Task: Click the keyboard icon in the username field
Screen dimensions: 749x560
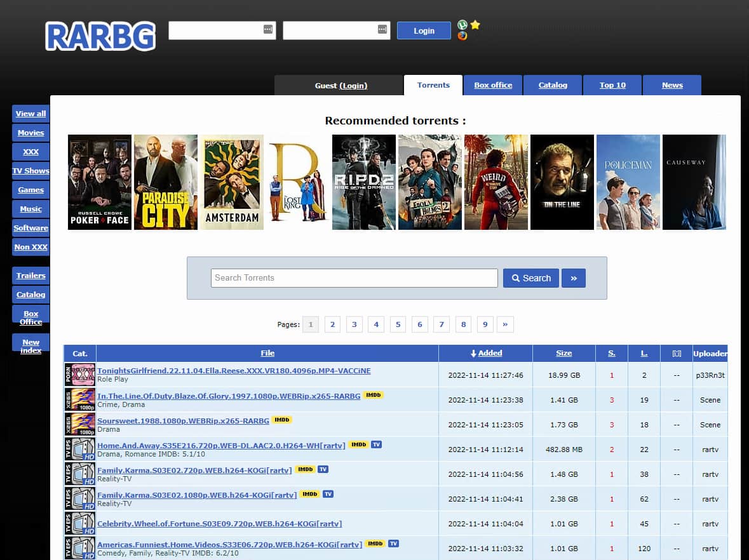Action: coord(268,30)
